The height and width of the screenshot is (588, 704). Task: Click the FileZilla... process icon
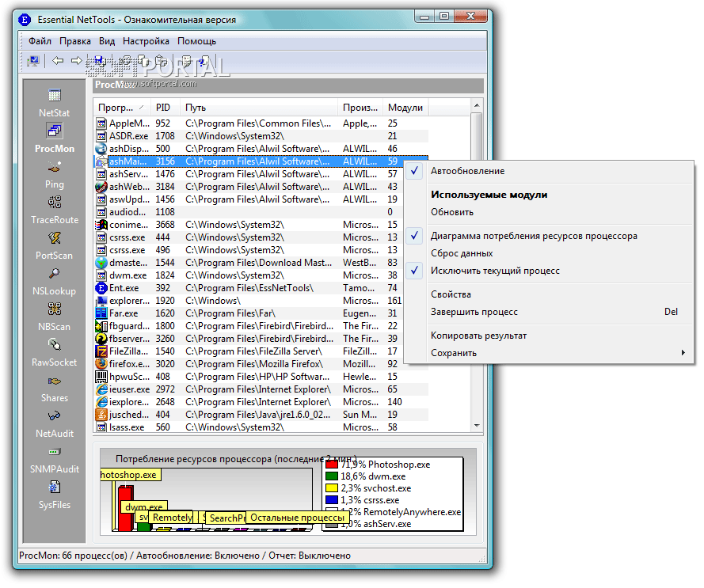point(101,351)
